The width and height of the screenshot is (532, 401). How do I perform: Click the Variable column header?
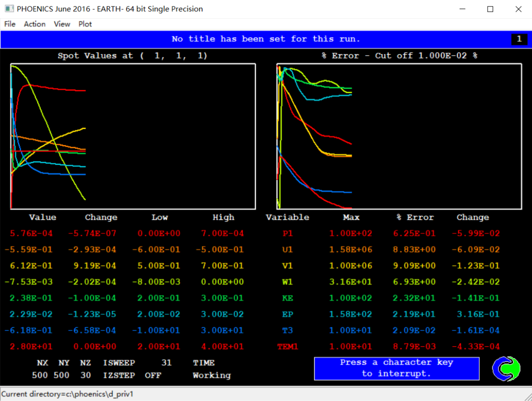pyautogui.click(x=287, y=217)
